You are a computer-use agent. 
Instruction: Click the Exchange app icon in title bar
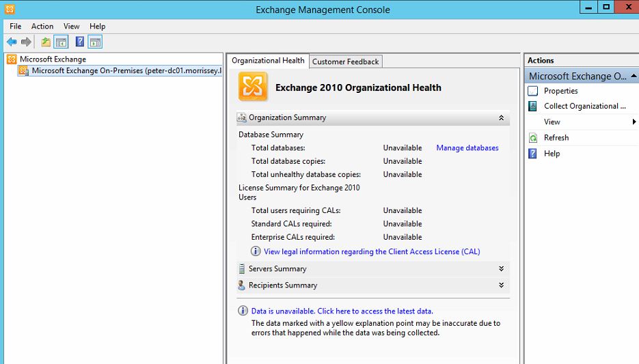click(x=10, y=9)
